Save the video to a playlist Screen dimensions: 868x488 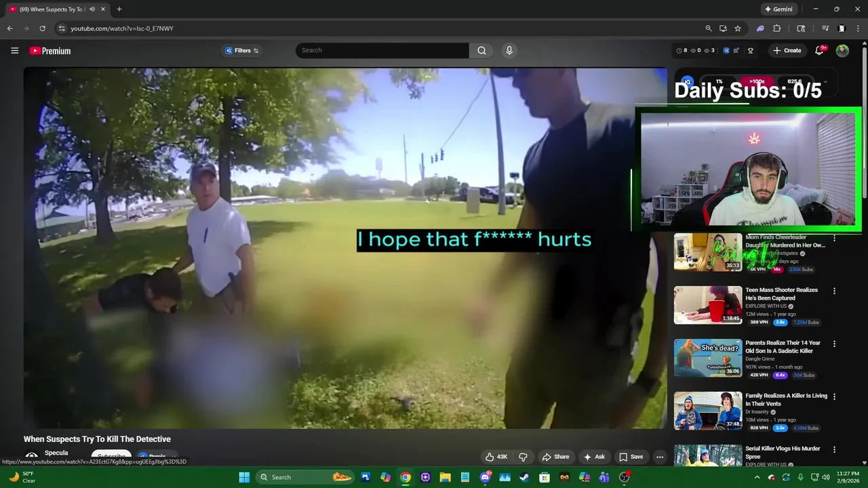[631, 457]
